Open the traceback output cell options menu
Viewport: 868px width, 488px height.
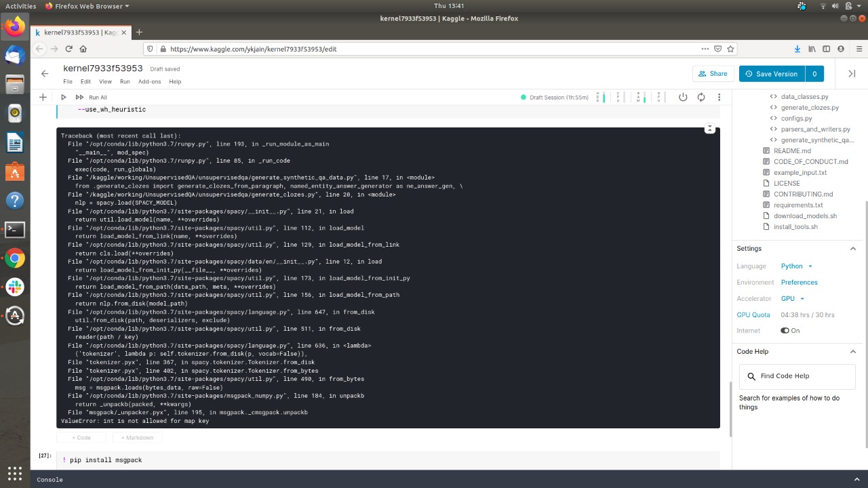709,127
